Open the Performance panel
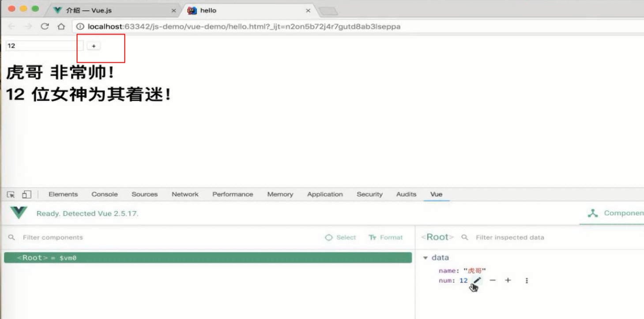644x319 pixels. click(233, 194)
